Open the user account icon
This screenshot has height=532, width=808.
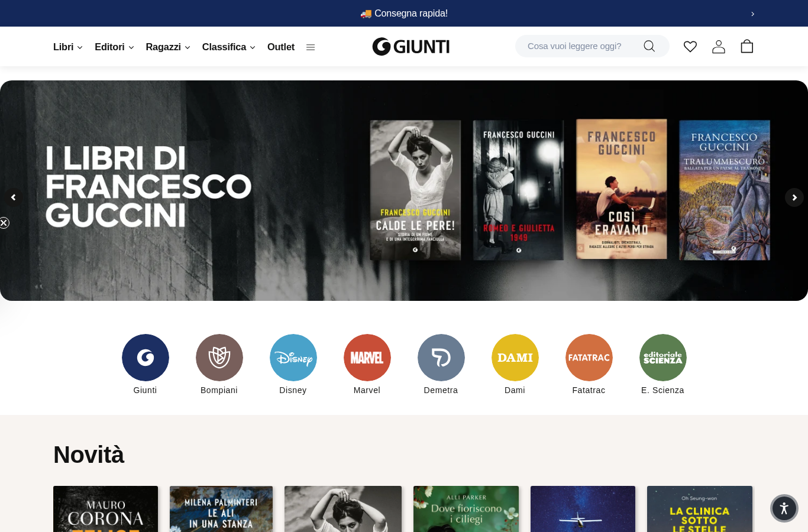click(x=719, y=46)
